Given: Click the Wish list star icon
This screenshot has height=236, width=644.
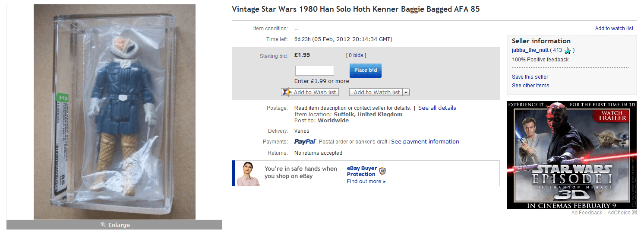Looking at the screenshot, I should tap(287, 92).
